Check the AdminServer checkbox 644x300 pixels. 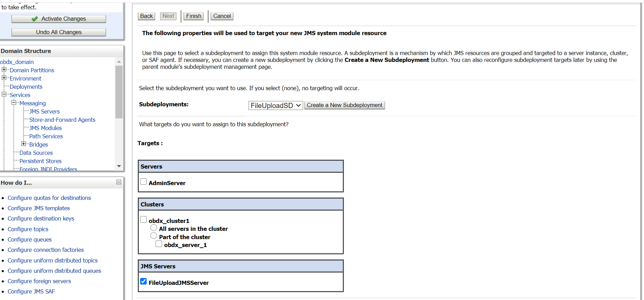tap(144, 182)
